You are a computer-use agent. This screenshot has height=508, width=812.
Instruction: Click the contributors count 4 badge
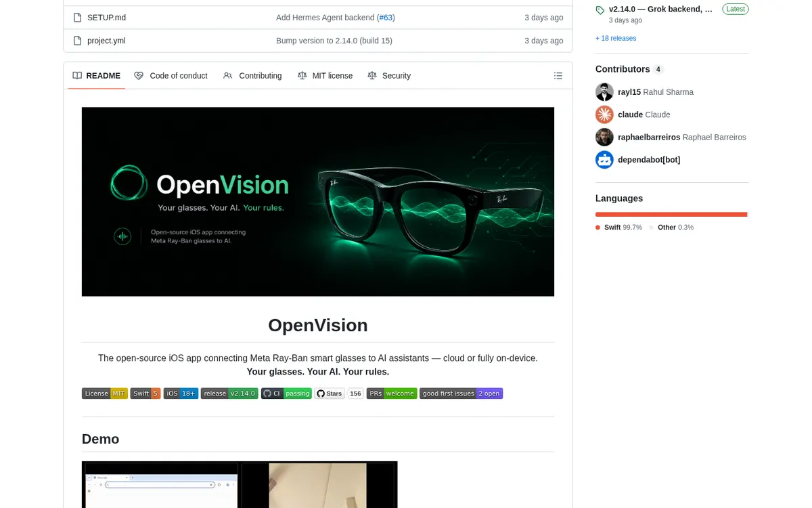[x=658, y=69]
